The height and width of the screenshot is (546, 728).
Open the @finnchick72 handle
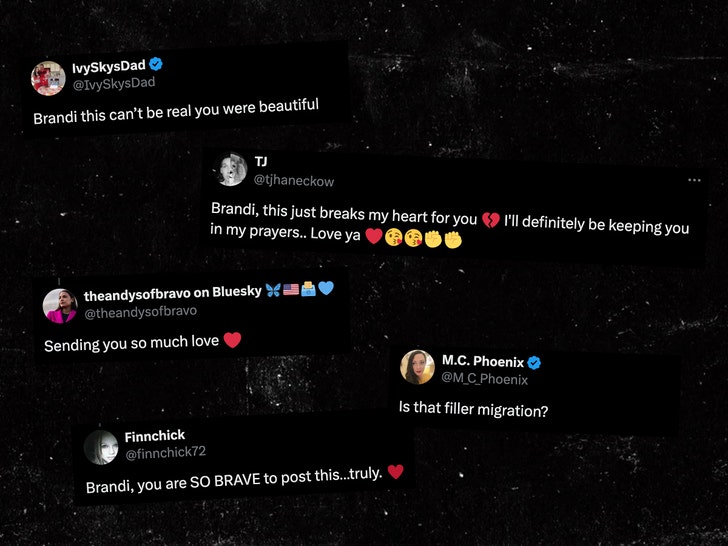pos(165,453)
